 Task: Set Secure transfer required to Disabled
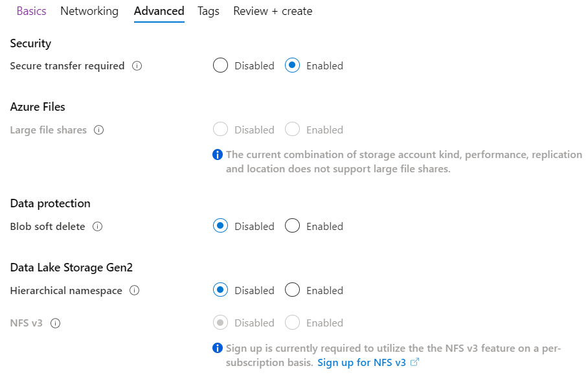click(x=220, y=65)
